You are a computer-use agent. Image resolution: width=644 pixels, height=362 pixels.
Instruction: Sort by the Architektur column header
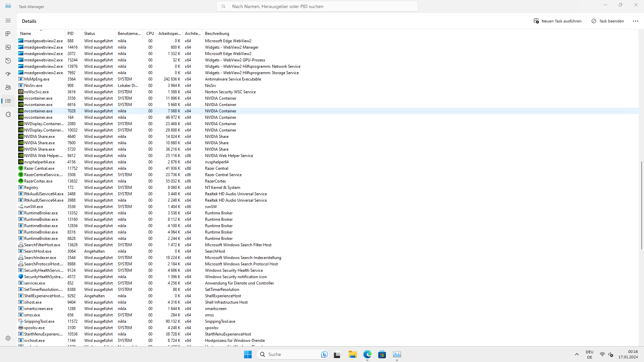point(193,34)
